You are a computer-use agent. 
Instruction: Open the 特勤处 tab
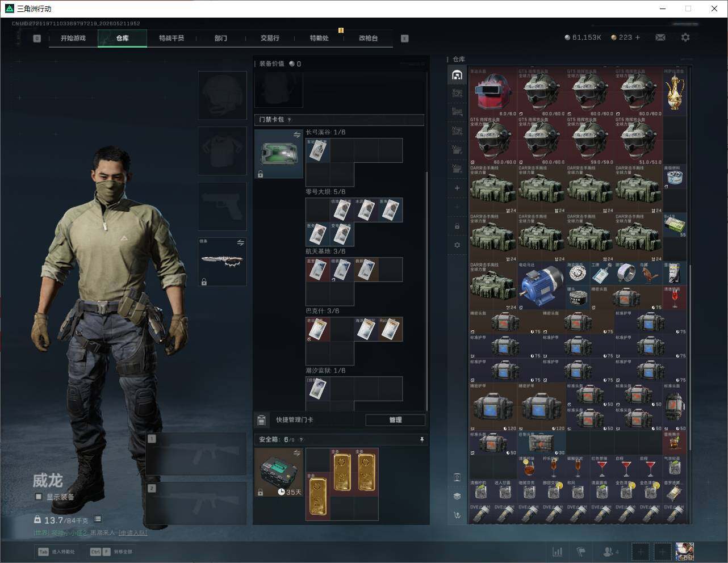(319, 38)
